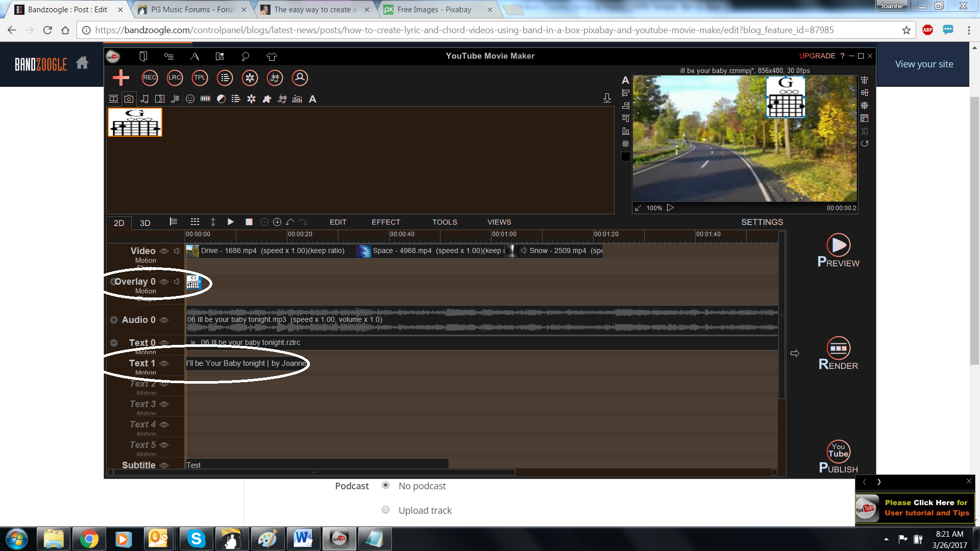980x551 pixels.
Task: Toggle Subtitle track eye visibility
Action: [x=164, y=465]
